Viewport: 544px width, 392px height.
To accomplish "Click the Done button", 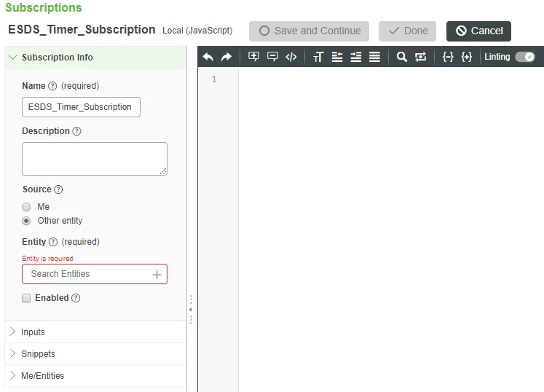I will click(x=407, y=31).
